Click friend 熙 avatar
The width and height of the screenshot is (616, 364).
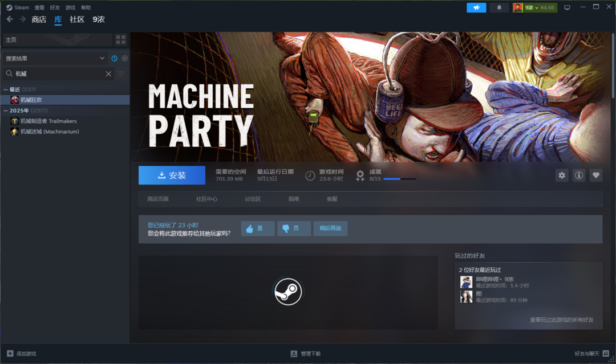tap(467, 297)
